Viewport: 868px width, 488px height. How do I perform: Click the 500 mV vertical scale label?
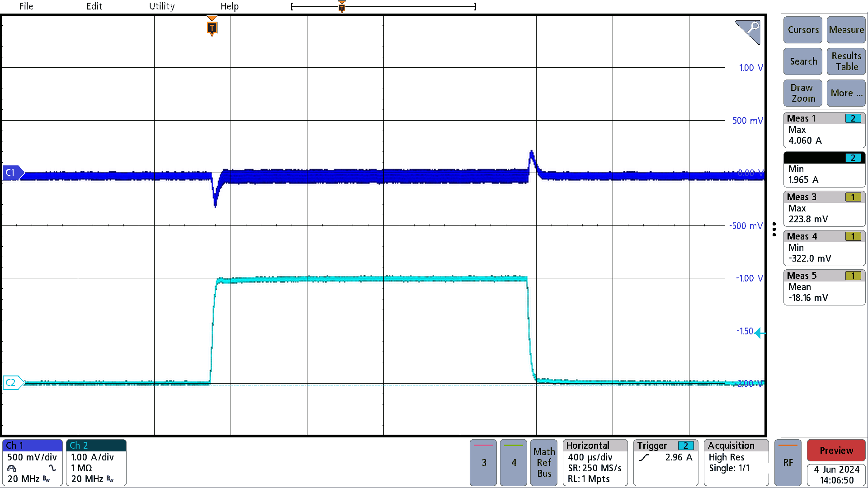[748, 121]
